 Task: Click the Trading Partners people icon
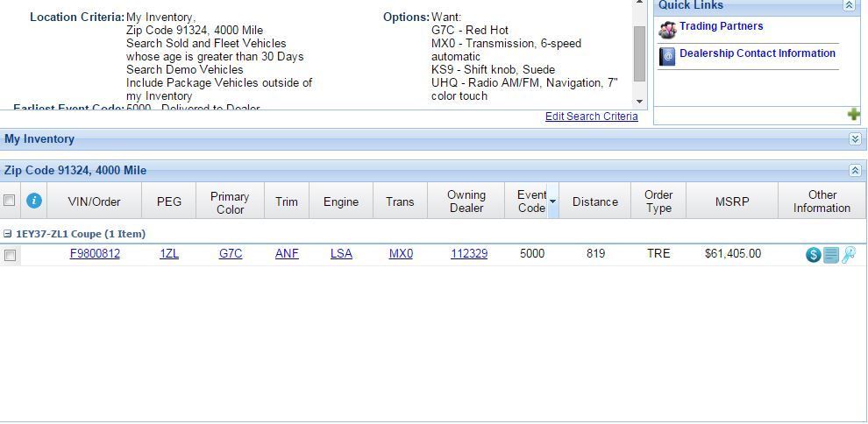click(667, 30)
